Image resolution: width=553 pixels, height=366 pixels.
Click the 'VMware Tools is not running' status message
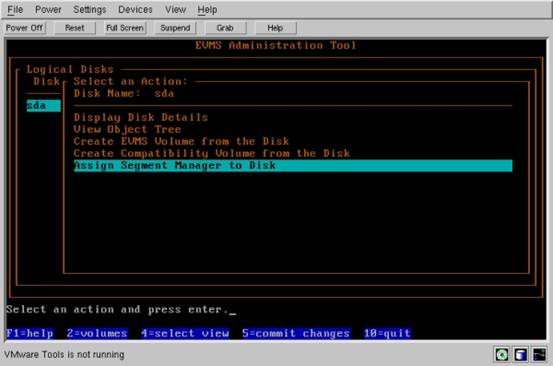point(64,355)
